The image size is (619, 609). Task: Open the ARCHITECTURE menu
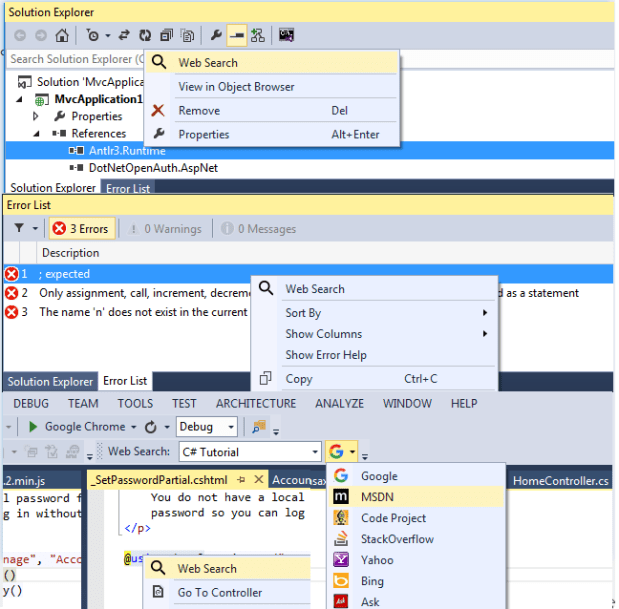[256, 404]
